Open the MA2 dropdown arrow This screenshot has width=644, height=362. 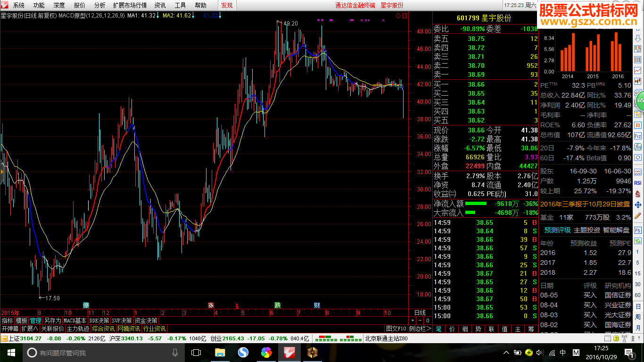tap(193, 16)
